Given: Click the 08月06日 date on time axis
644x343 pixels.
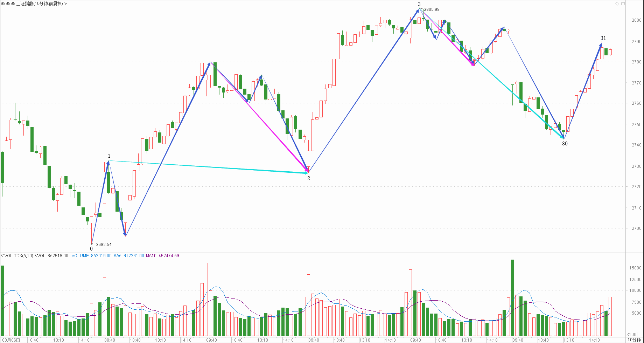Looking at the screenshot, I should coord(11,340).
